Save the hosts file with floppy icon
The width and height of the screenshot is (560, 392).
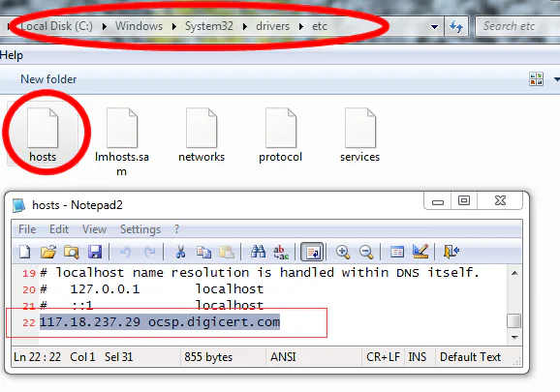(x=95, y=252)
